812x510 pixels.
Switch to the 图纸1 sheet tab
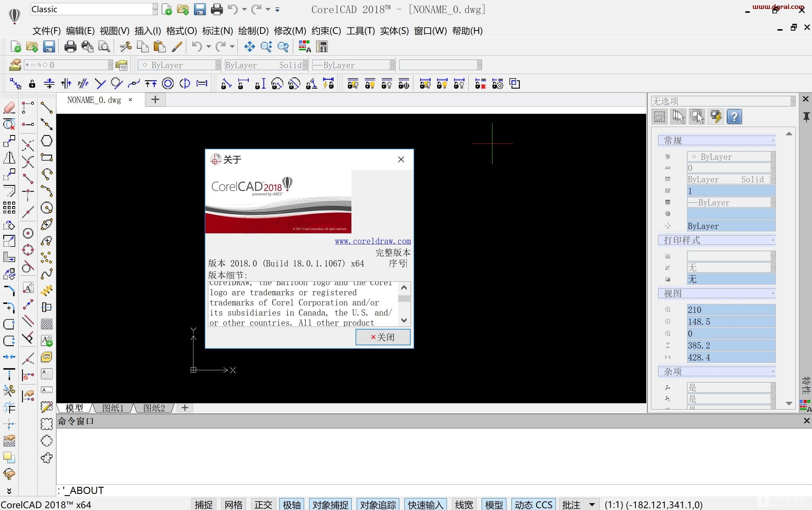(113, 408)
